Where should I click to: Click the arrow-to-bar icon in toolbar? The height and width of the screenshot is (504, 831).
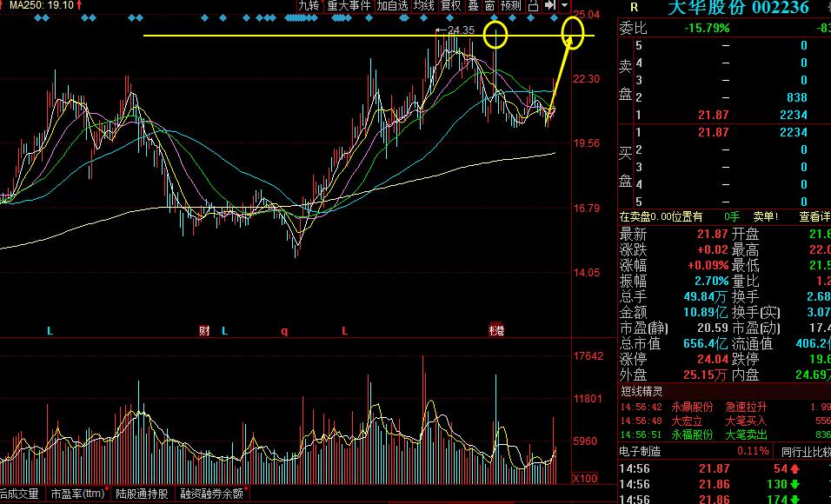coord(550,6)
